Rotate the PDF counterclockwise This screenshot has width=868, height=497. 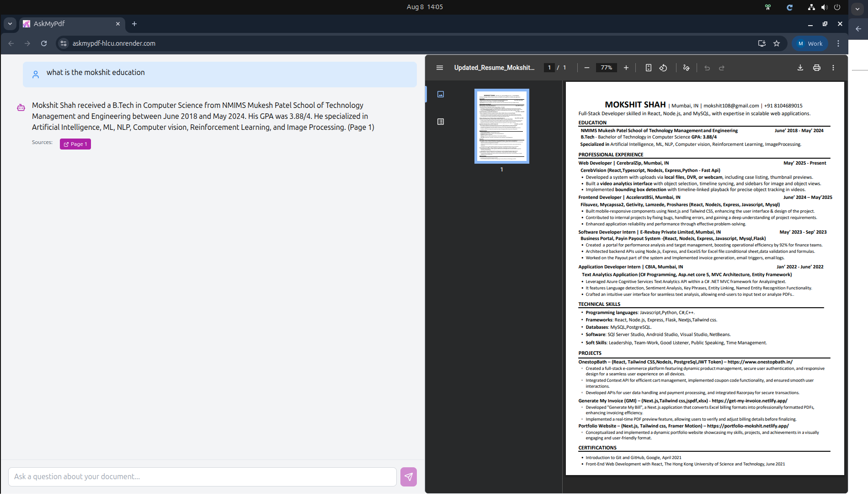[x=663, y=68]
